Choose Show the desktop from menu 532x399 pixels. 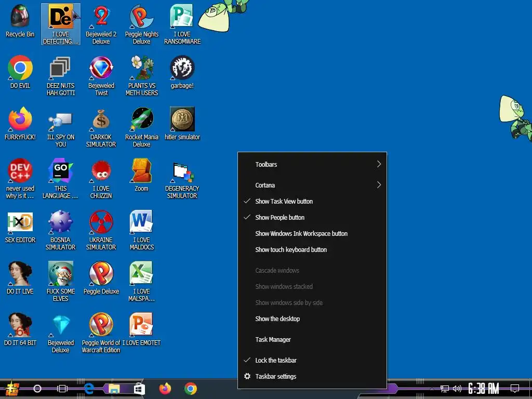tap(312, 319)
